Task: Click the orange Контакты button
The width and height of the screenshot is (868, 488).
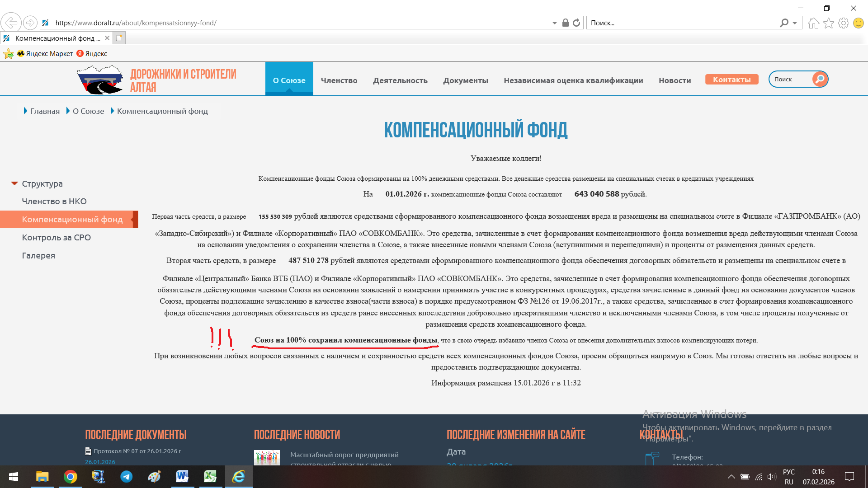Action: (731, 80)
